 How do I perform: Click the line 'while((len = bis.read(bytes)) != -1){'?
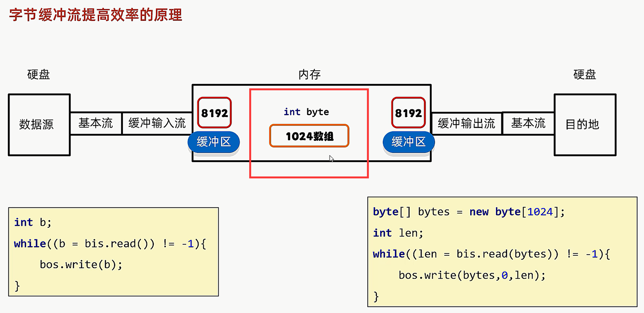(492, 254)
